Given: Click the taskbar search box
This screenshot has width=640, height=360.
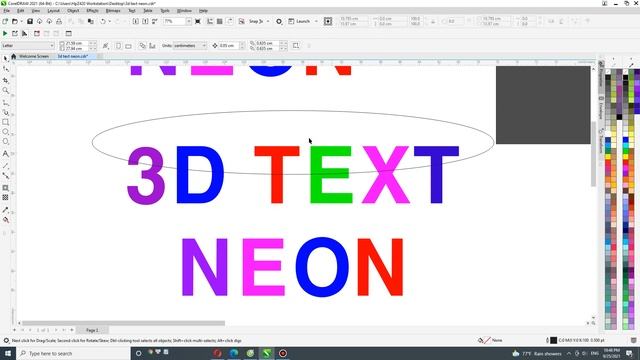Looking at the screenshot, I should pos(73,353).
